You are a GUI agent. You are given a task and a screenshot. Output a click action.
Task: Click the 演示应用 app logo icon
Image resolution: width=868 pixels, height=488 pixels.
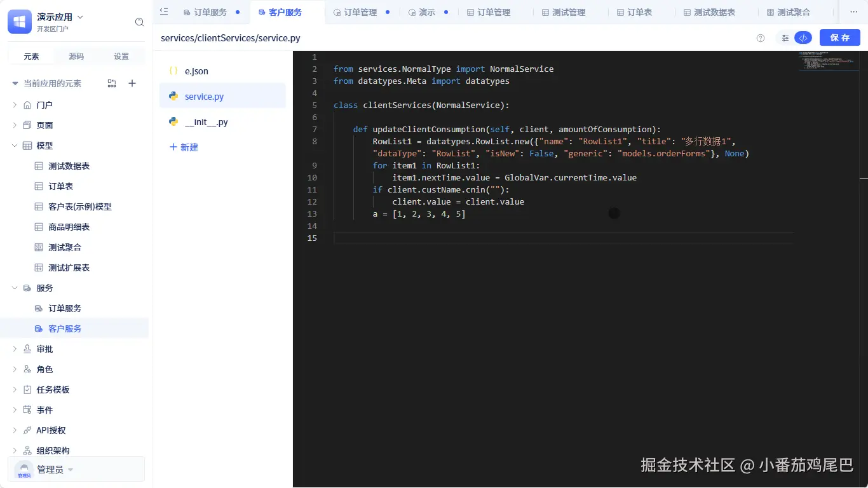20,22
